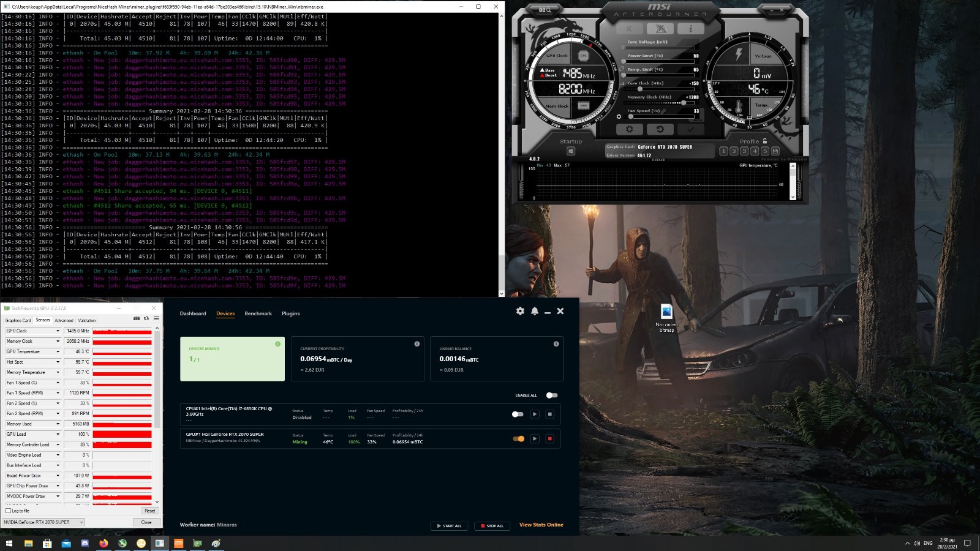The image size is (980, 551).
Task: Open GPU-Z Advanced tab
Action: click(64, 320)
